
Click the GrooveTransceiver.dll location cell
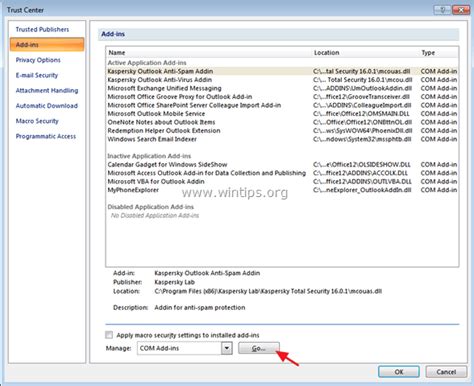click(361, 97)
